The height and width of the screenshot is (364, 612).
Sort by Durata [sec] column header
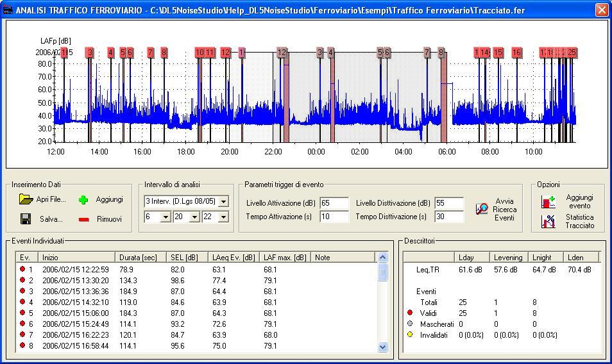click(x=141, y=257)
